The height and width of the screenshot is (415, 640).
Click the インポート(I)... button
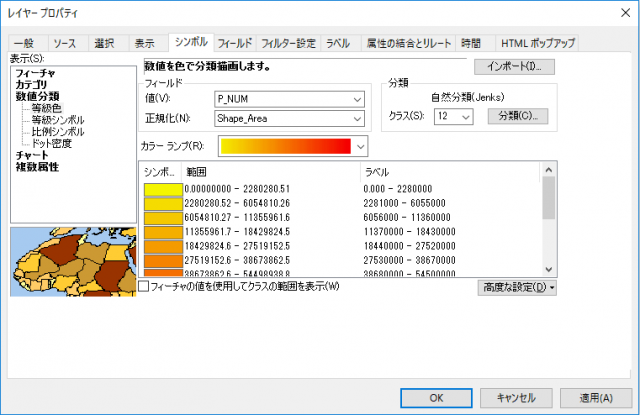pos(514,67)
